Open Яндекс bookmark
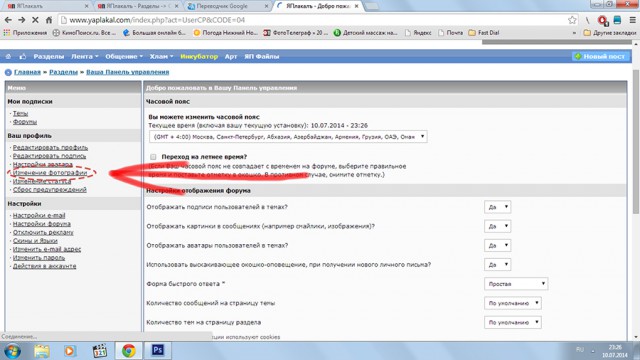 [x=418, y=33]
